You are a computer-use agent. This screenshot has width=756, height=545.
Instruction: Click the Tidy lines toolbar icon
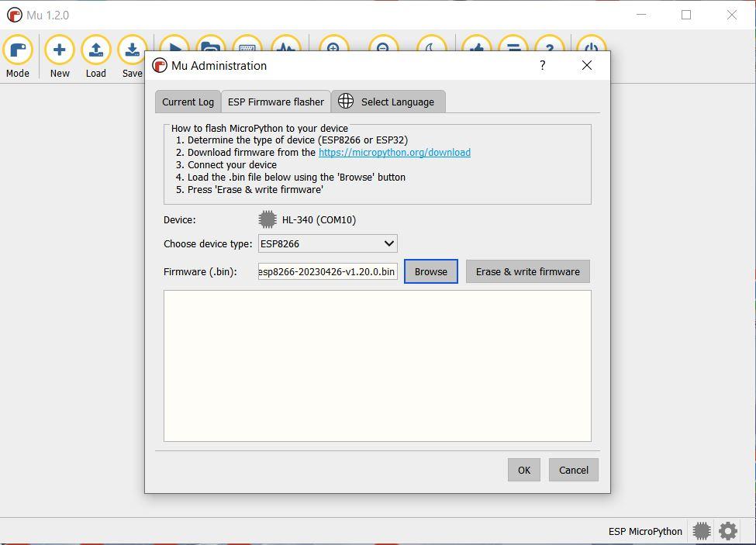(513, 43)
